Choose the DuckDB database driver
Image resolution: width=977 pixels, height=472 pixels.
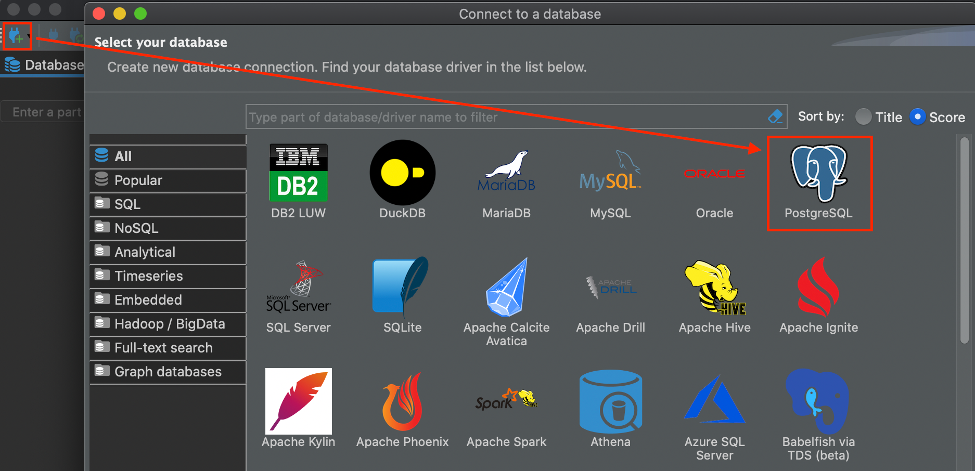tap(403, 172)
